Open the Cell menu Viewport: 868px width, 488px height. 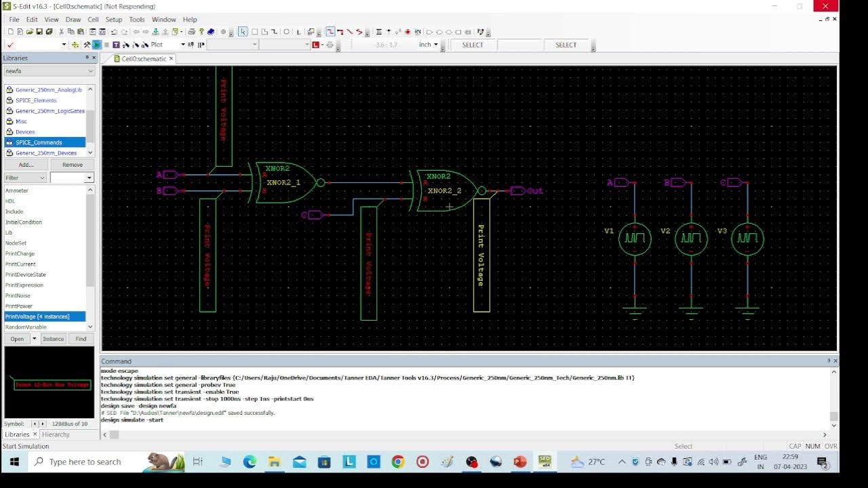pos(93,20)
